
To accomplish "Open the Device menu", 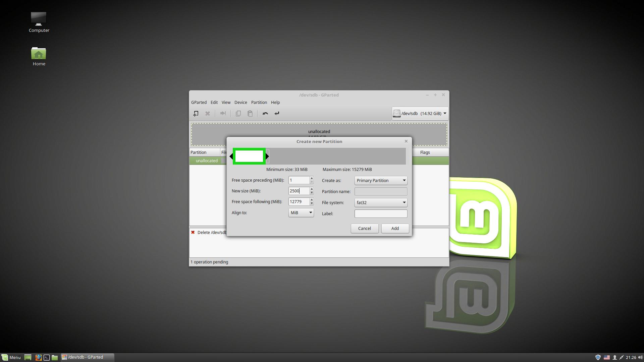I will tap(240, 103).
